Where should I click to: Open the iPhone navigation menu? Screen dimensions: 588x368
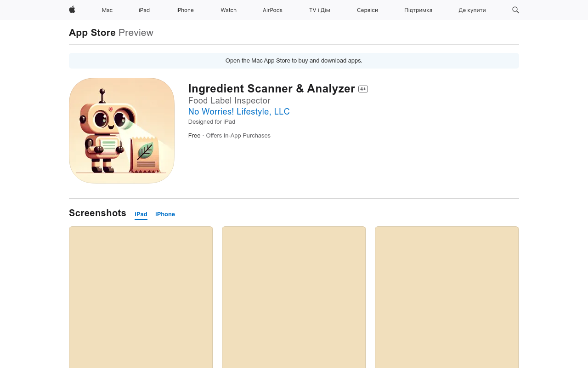coord(185,10)
